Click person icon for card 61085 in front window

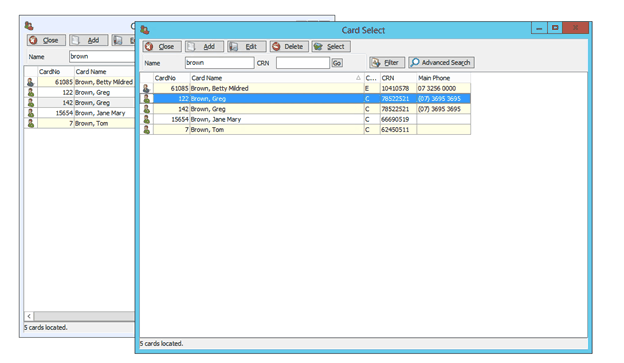(x=146, y=88)
